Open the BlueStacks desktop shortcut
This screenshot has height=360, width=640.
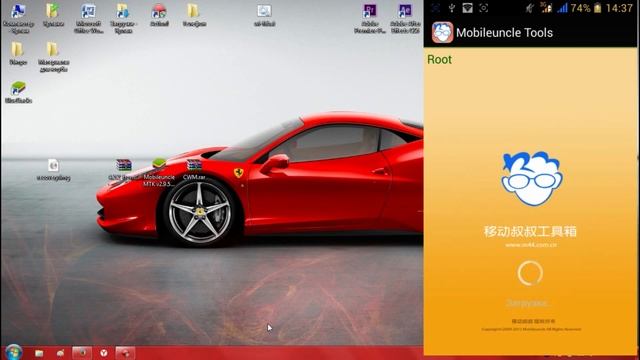(18, 88)
